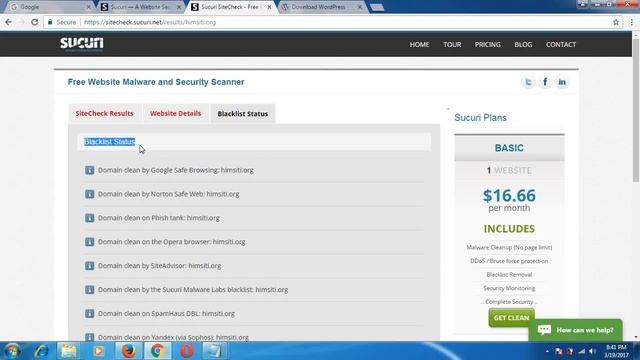Viewport: 640px width, 360px height.
Task: Click the browser back arrow
Action: pos(9,22)
